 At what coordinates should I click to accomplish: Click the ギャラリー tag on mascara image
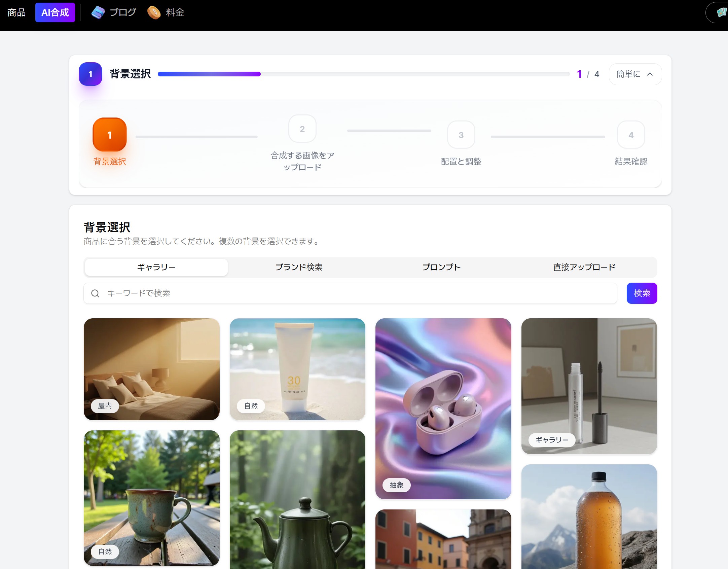pyautogui.click(x=552, y=440)
